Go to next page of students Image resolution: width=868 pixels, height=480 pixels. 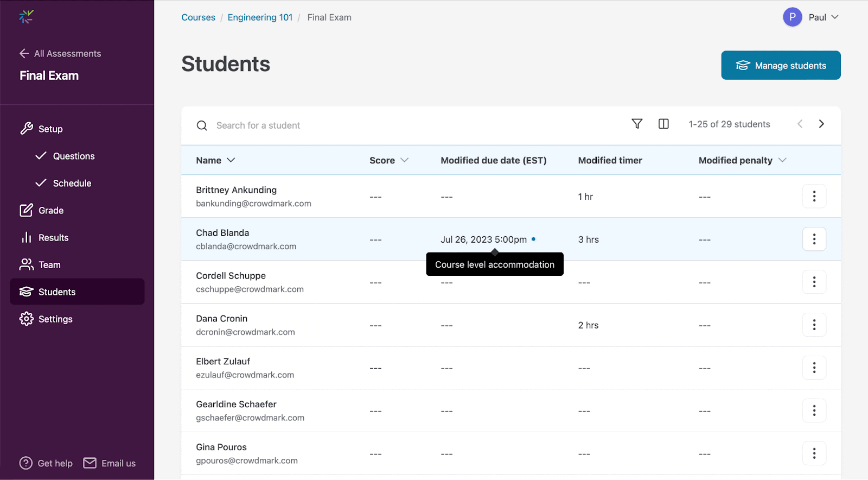(x=821, y=124)
